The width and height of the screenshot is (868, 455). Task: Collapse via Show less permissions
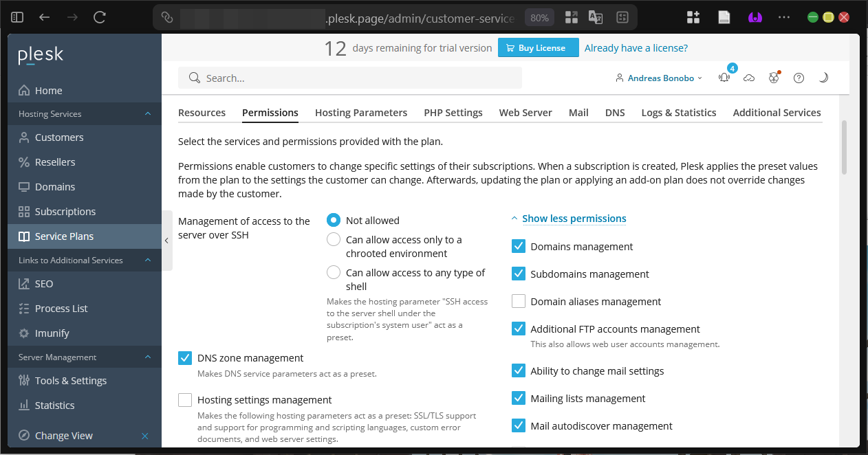pos(574,219)
